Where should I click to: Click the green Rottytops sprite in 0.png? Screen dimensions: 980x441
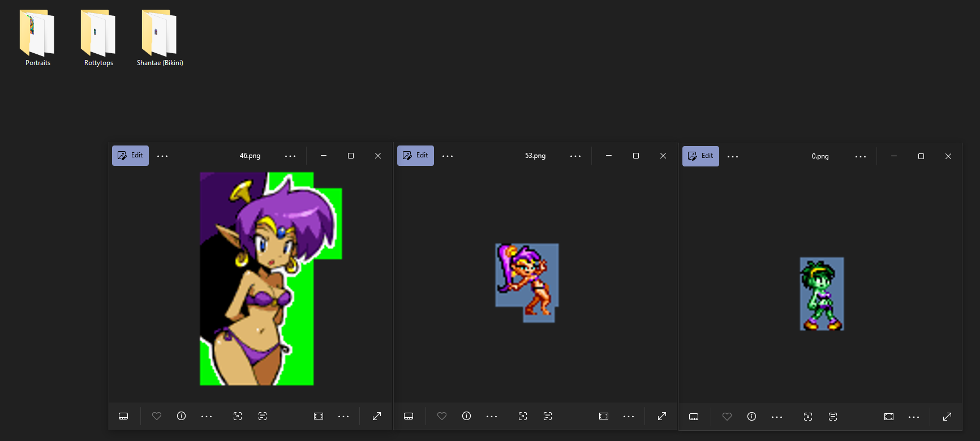coord(822,294)
